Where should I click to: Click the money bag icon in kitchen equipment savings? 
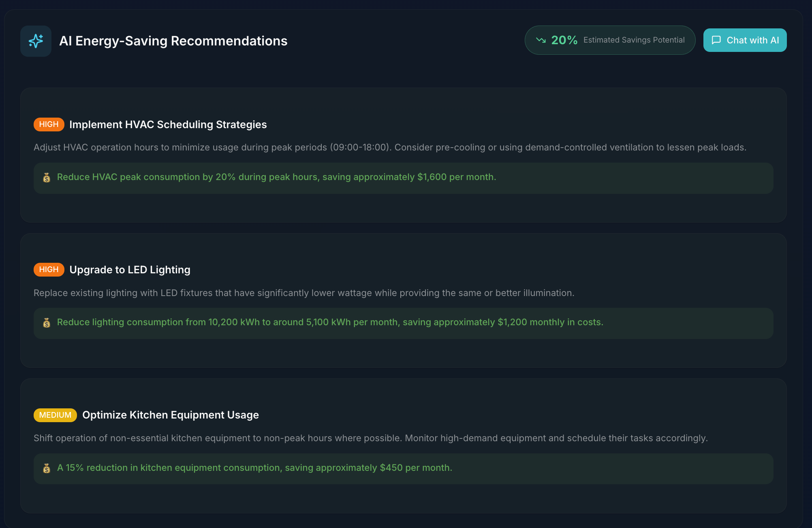pyautogui.click(x=46, y=468)
